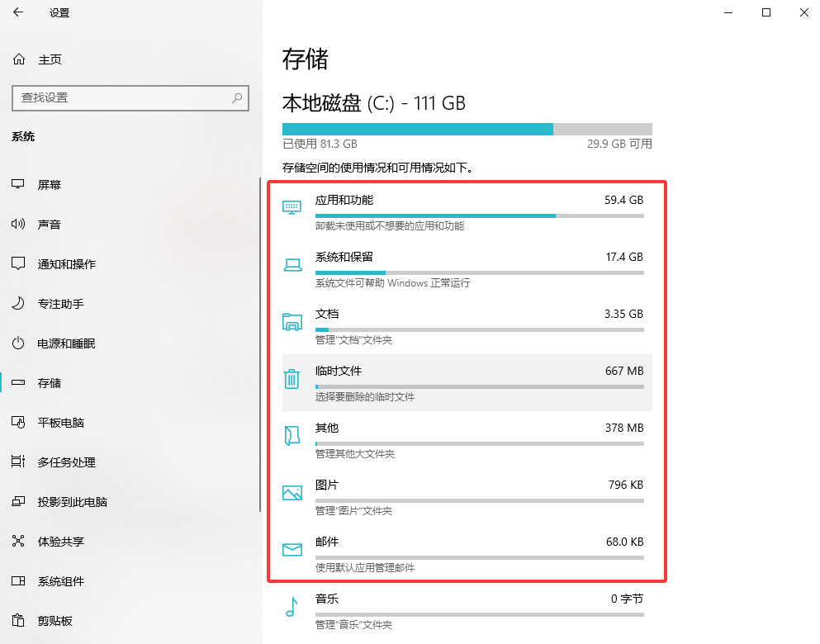This screenshot has width=820, height=644.
Task: Click the 系统和保留 laptop icon
Action: 292,264
